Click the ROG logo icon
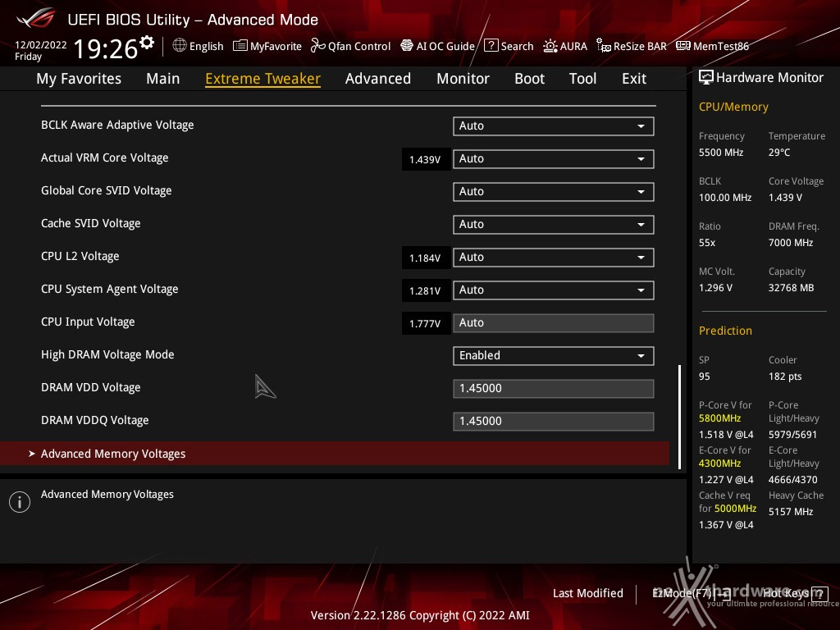This screenshot has height=630, width=840. click(x=36, y=18)
